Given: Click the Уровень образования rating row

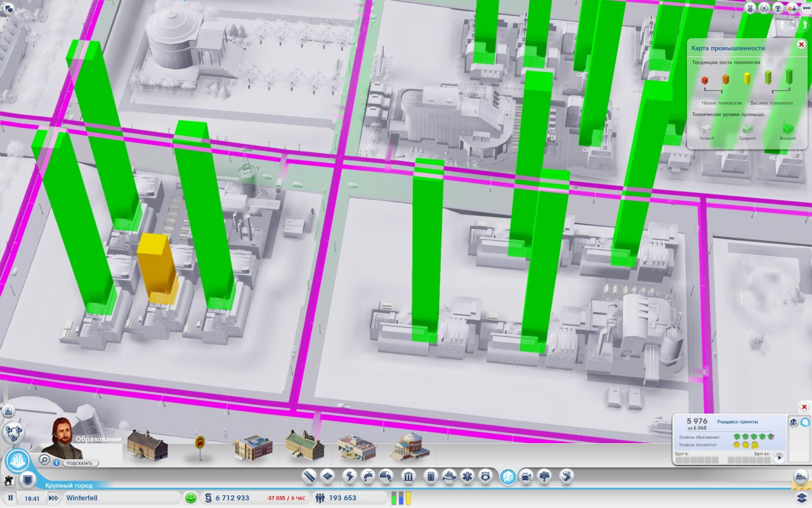Looking at the screenshot, I should tap(727, 437).
